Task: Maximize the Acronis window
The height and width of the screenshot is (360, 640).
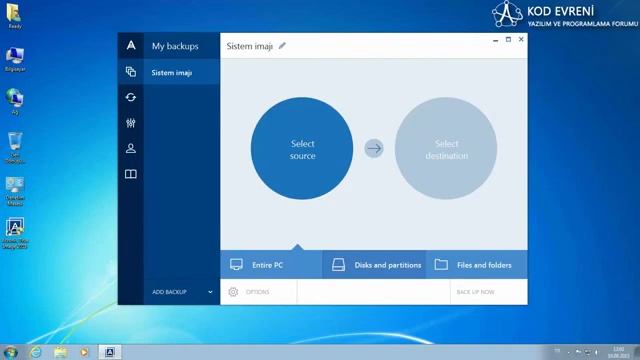Action: [508, 40]
